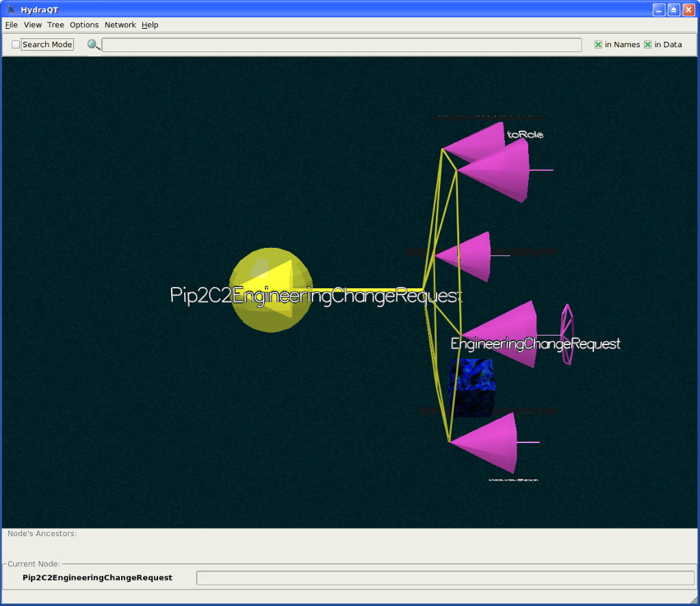Image resolution: width=700 pixels, height=606 pixels.
Task: Open the Tree menu
Action: [55, 25]
